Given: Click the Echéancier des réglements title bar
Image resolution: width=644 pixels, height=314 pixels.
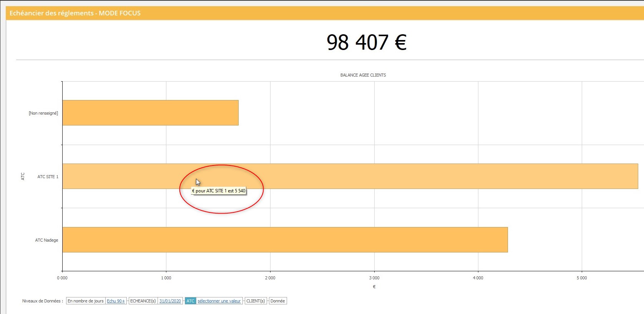Looking at the screenshot, I should coord(75,13).
